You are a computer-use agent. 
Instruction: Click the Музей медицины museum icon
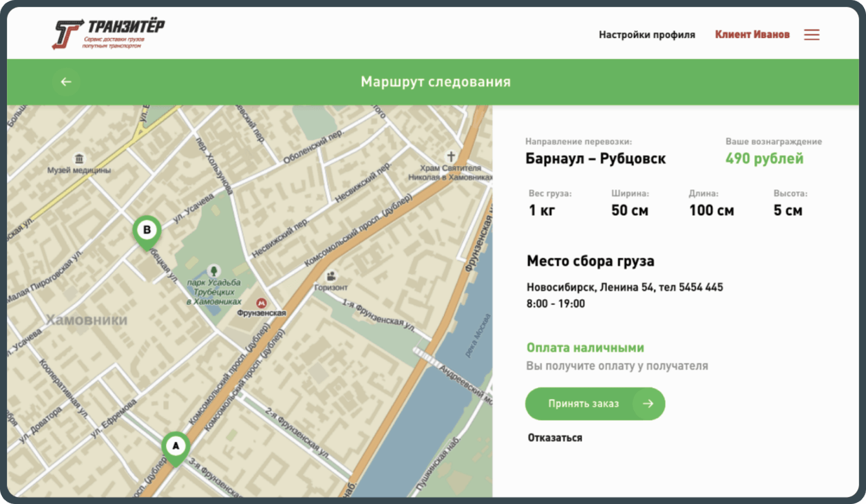tap(79, 158)
